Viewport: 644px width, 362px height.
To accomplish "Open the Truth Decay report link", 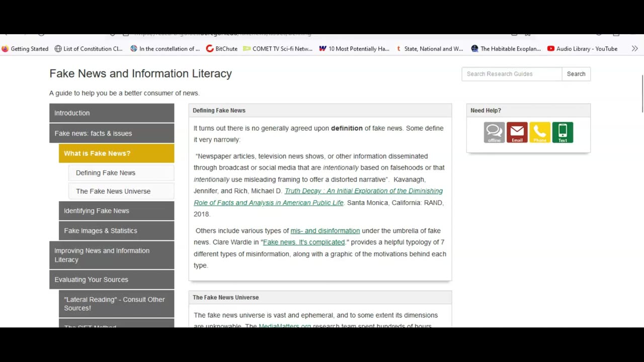I will pyautogui.click(x=318, y=197).
